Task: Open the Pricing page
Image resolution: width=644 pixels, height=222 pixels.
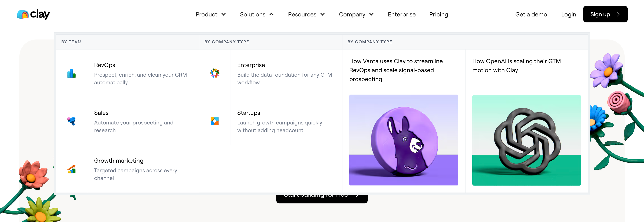Action: tap(438, 14)
